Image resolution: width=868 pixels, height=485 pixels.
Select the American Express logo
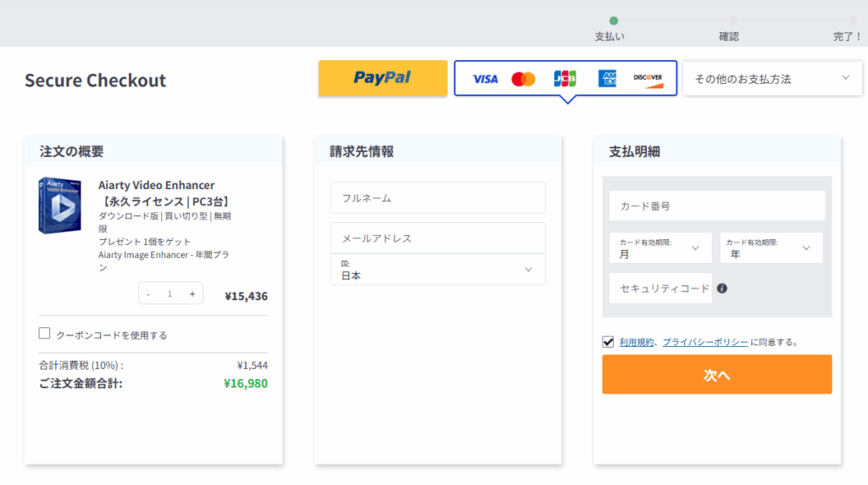[x=607, y=79]
